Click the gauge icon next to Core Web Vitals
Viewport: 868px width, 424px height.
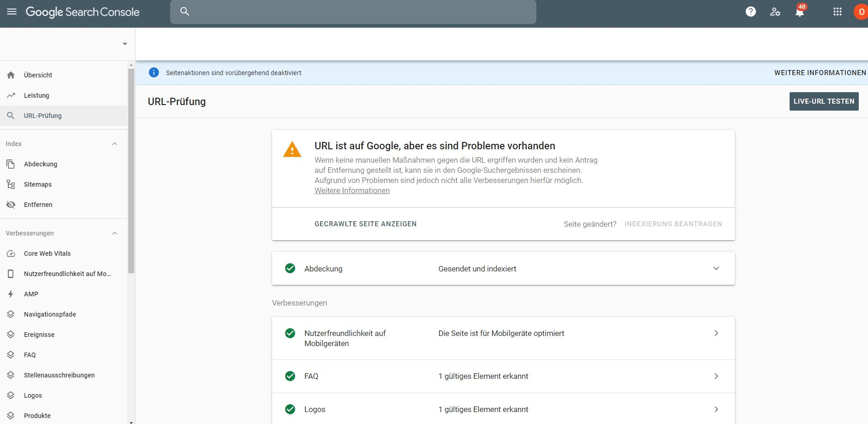(x=11, y=253)
